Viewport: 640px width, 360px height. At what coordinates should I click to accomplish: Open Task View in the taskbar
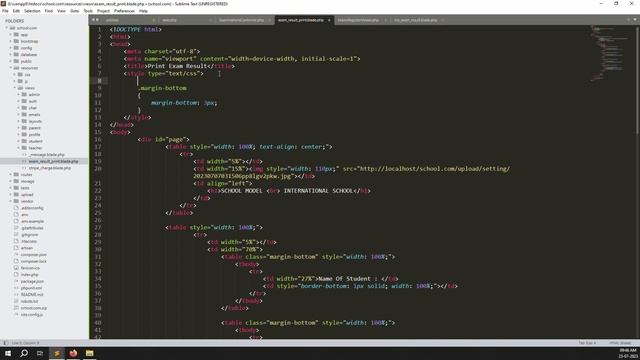pyautogui.click(x=40, y=353)
